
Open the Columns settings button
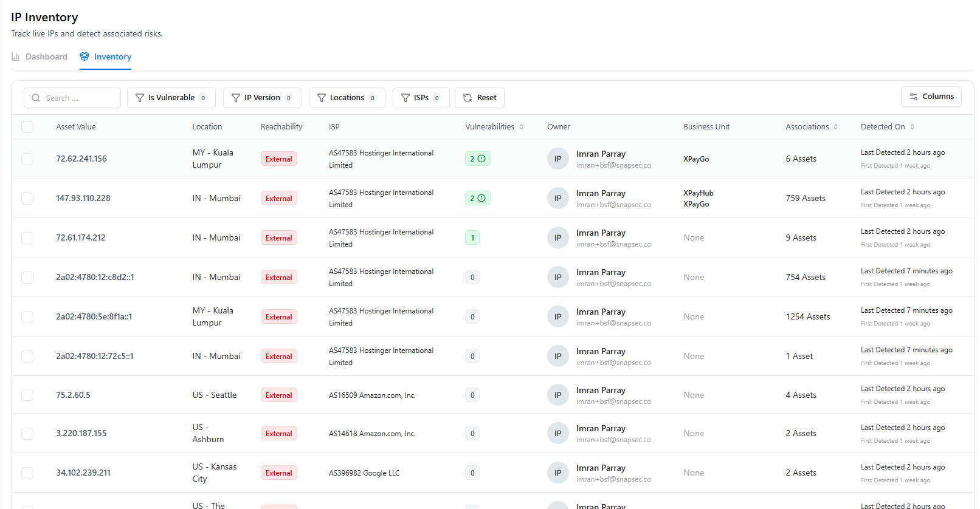[x=931, y=97]
